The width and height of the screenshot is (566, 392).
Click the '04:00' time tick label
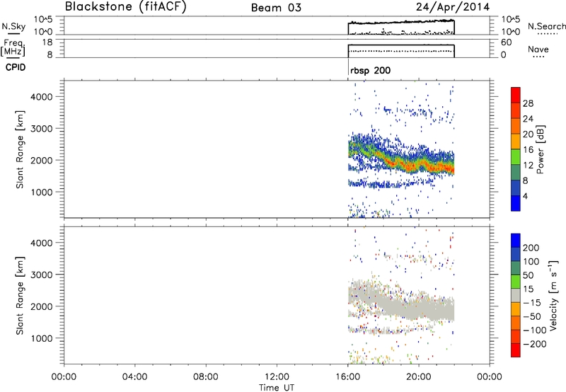(x=134, y=377)
